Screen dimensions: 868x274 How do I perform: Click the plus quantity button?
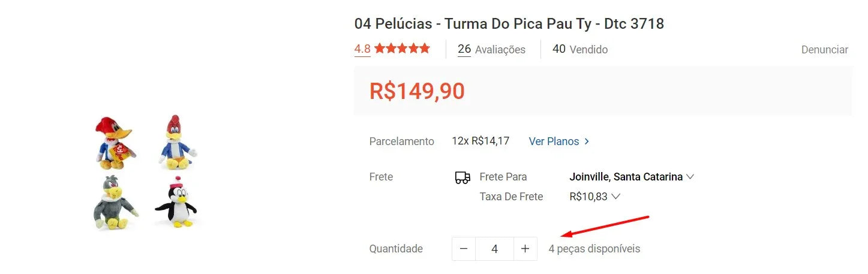(x=525, y=249)
